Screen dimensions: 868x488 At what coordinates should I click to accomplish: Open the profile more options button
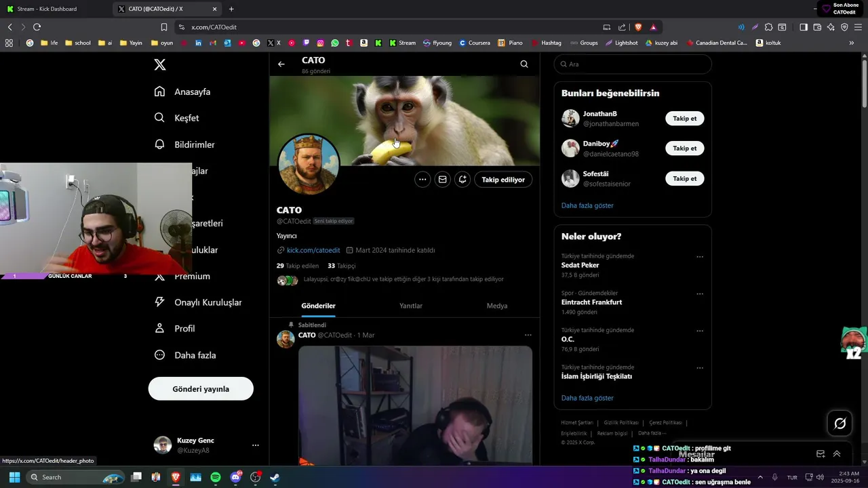[x=422, y=180]
